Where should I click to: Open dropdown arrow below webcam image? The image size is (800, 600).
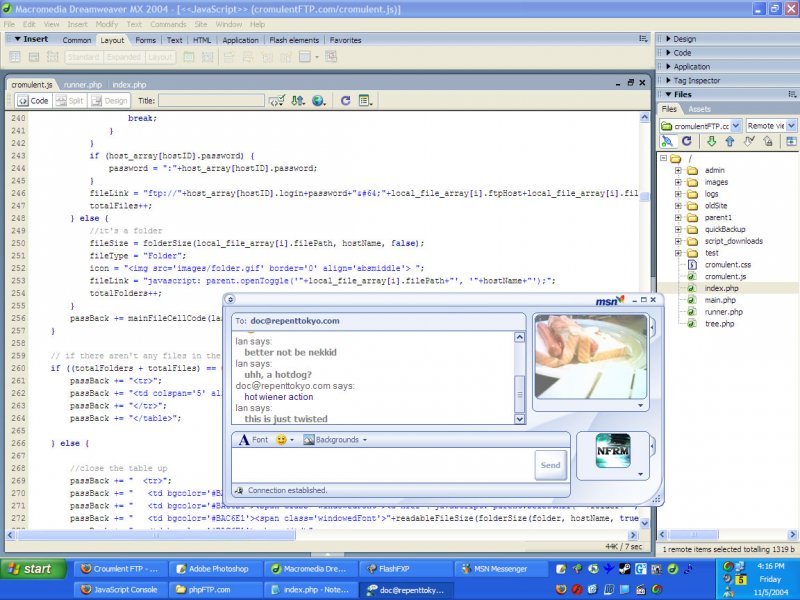pos(640,406)
